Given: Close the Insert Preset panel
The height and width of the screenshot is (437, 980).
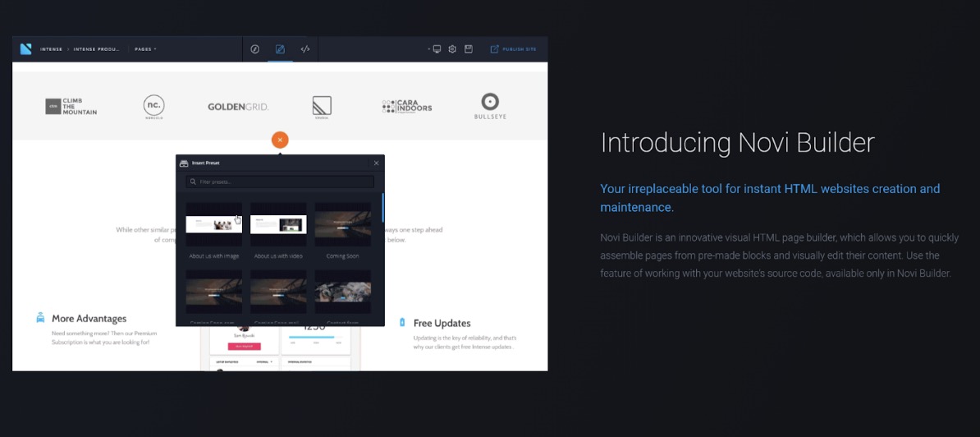Looking at the screenshot, I should click(x=376, y=163).
